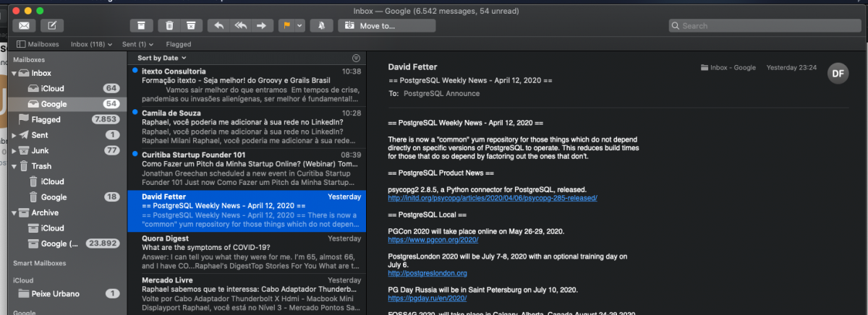Delete the selected message with trash icon
The width and height of the screenshot is (868, 315).
(169, 26)
